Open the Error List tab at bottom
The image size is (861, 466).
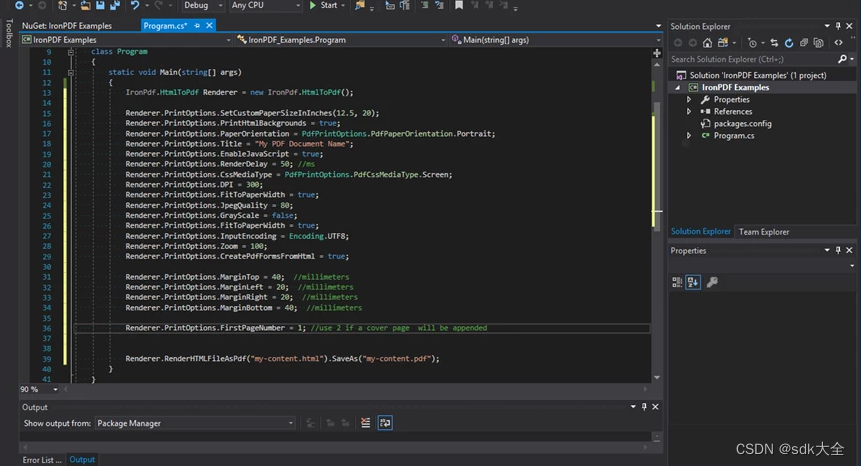coord(41,460)
